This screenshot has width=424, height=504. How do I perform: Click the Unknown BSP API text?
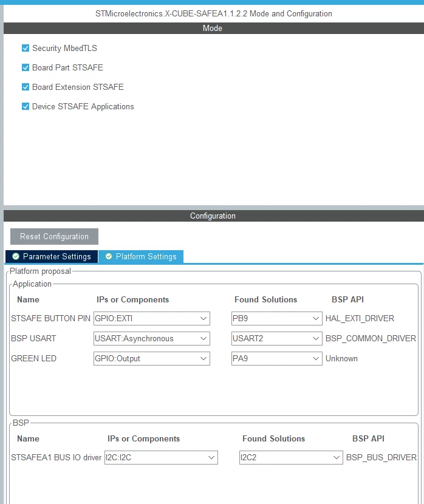pyautogui.click(x=341, y=358)
